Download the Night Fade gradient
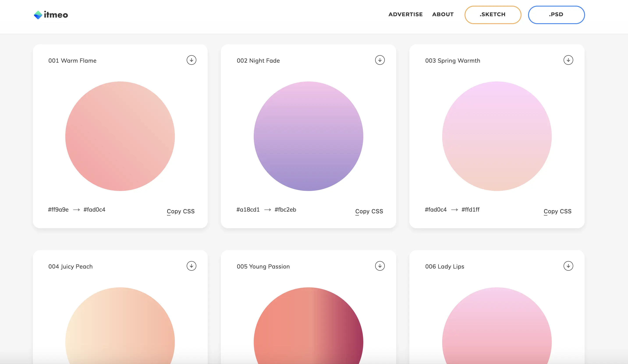Screen dimensions: 628x364 (x=380, y=60)
